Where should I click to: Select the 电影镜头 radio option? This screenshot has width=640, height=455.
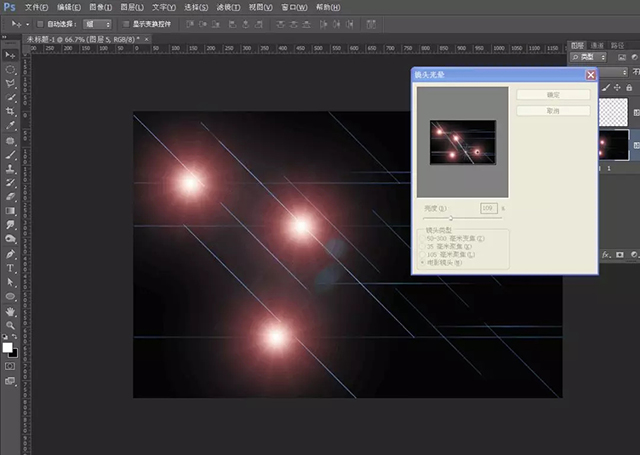(421, 261)
